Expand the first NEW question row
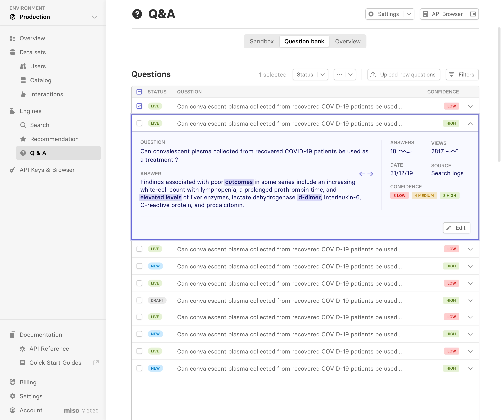The image size is (504, 420). coord(470,266)
